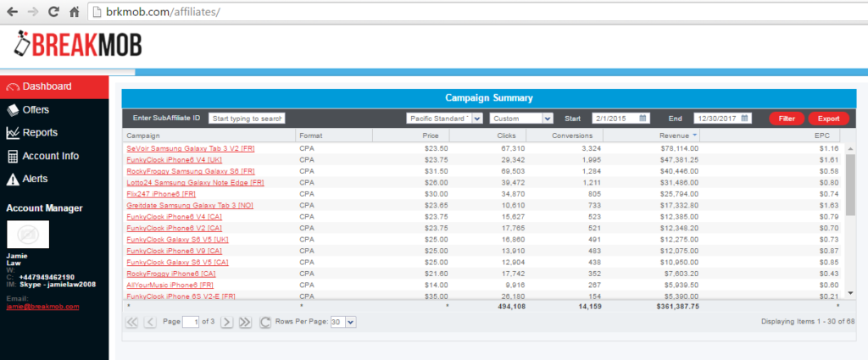Open Flix247 iPhone6 [FR] campaign
This screenshot has height=360, width=868.
(x=161, y=194)
